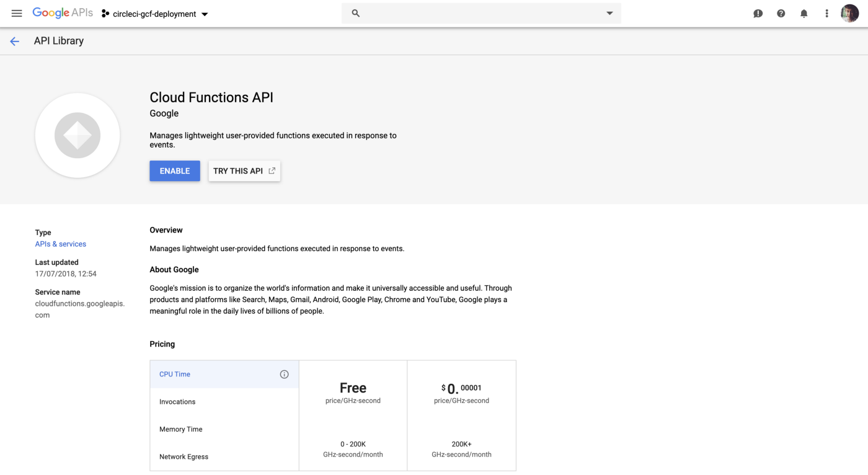
Task: Expand the search options dropdown arrow
Action: click(609, 13)
